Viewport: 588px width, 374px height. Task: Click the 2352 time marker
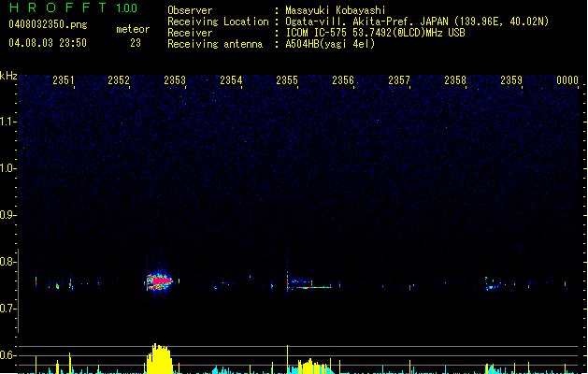point(119,79)
